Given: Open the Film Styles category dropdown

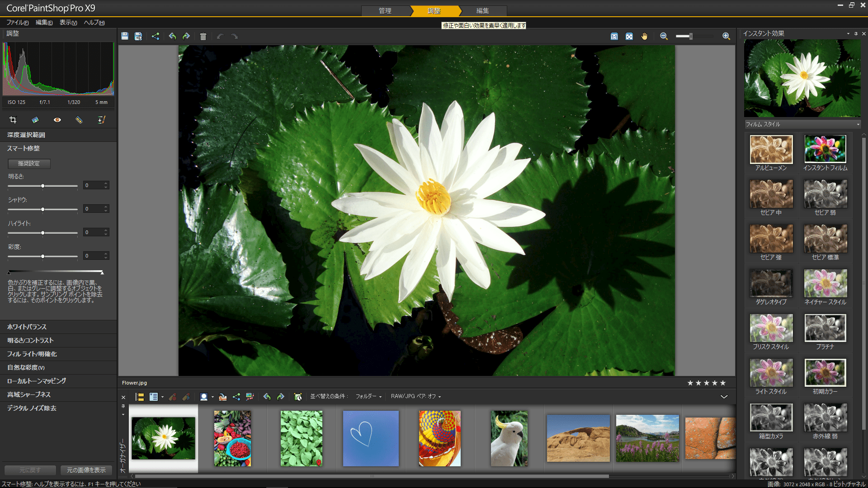Looking at the screenshot, I should coord(802,124).
